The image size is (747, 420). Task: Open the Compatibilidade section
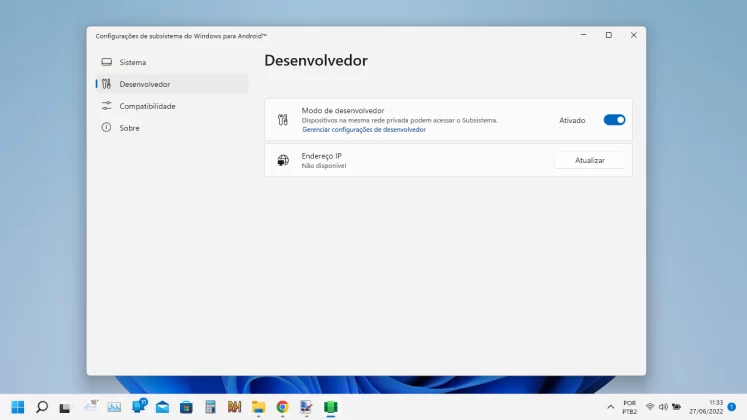tap(147, 106)
